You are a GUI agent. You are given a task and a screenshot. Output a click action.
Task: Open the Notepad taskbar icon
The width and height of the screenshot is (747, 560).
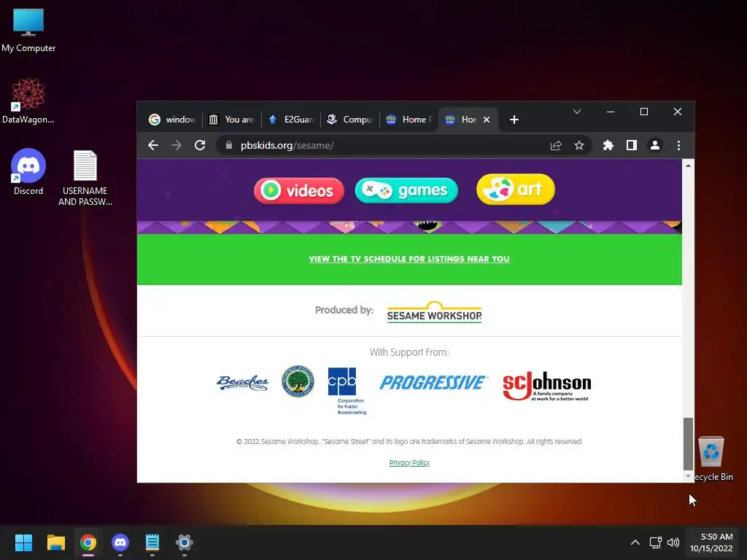point(152,542)
